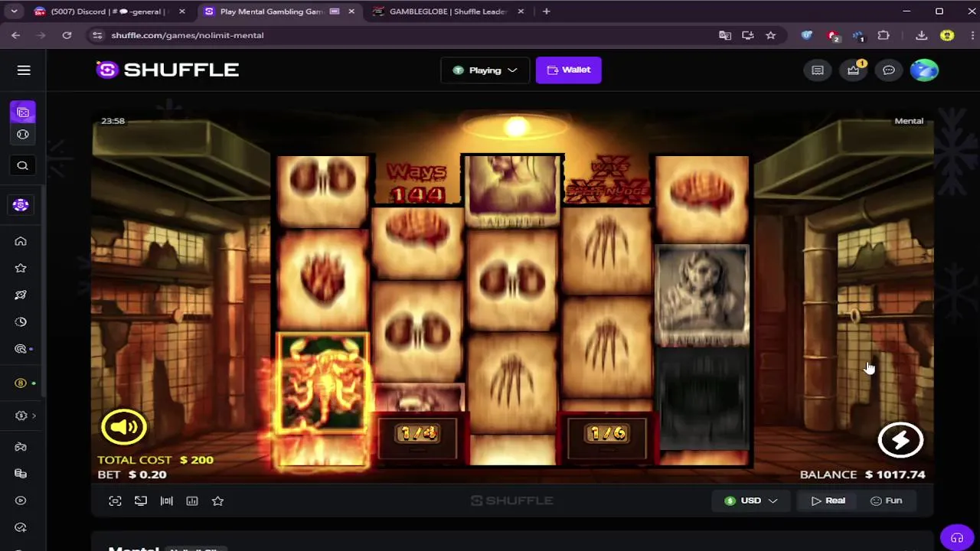Expand the USD currency dropdown
Viewport: 980px width, 551px height.
click(x=750, y=500)
